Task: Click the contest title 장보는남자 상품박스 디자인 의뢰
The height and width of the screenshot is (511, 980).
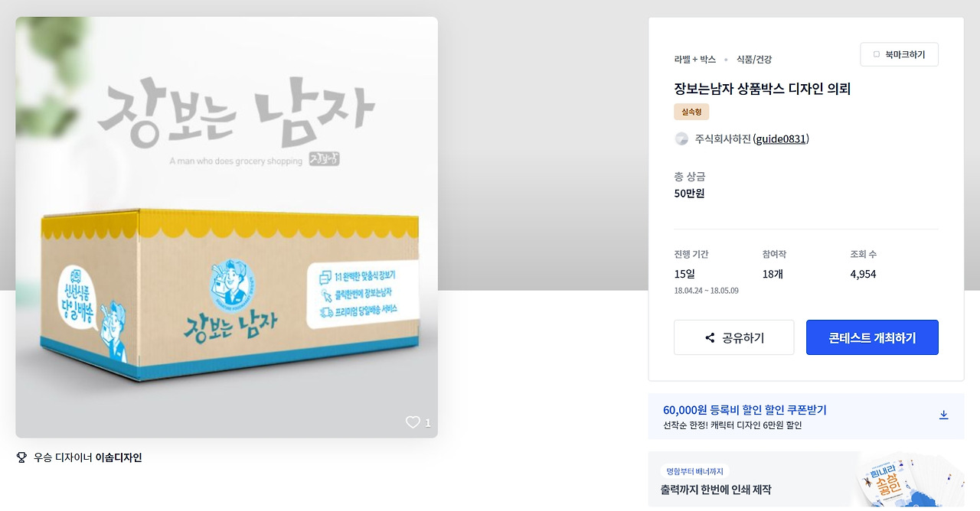Action: point(763,89)
